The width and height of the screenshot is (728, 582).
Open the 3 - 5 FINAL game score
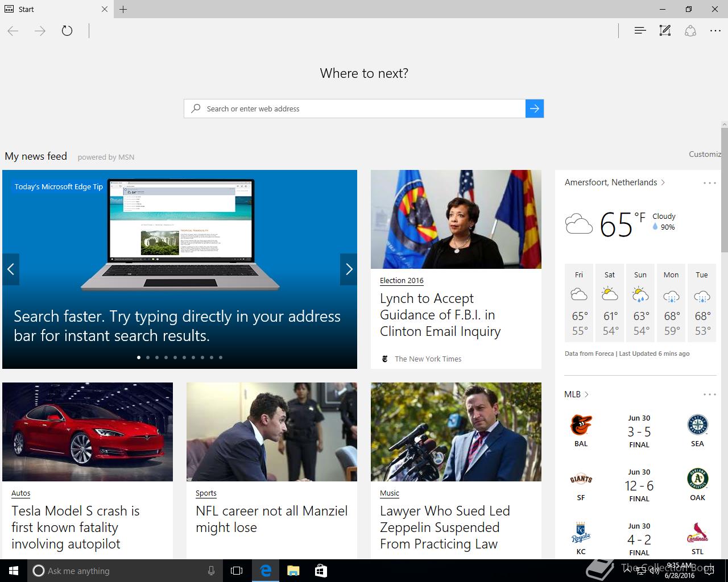(639, 432)
